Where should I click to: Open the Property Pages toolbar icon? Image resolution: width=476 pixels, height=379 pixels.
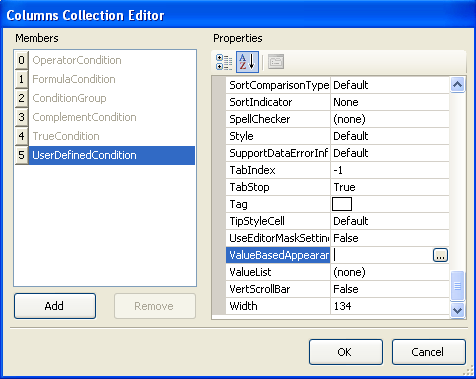point(276,62)
